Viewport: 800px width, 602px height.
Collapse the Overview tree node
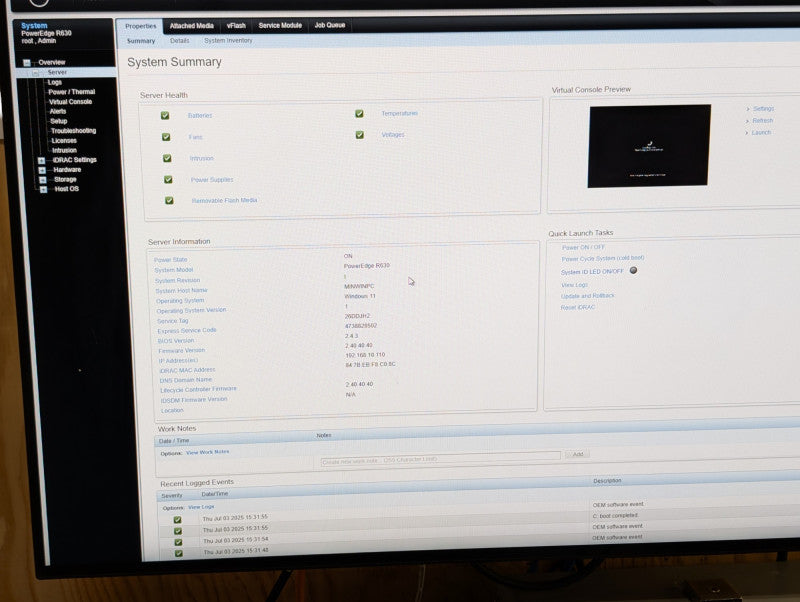pyautogui.click(x=27, y=63)
